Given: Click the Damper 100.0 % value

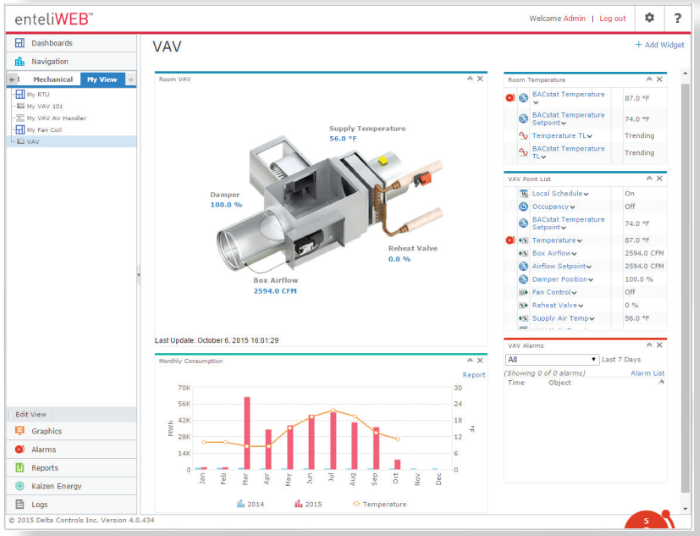Looking at the screenshot, I should (x=226, y=204).
